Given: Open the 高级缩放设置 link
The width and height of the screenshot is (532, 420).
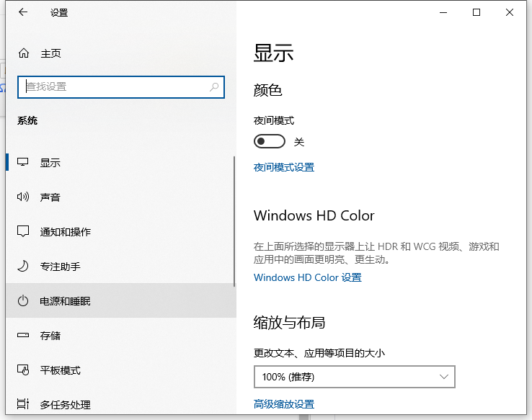Looking at the screenshot, I should pyautogui.click(x=284, y=404).
